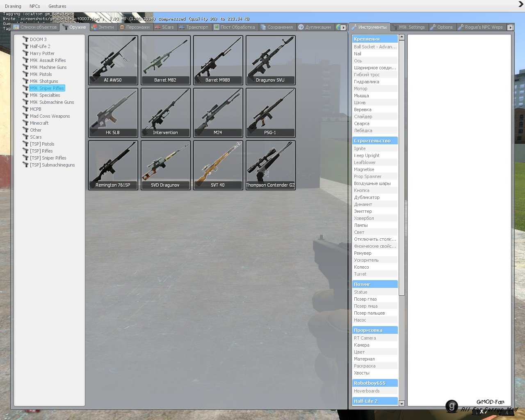Screen dimensions: 525x420
Task: Click the top-right menu bar arrow
Action: (521, 5)
